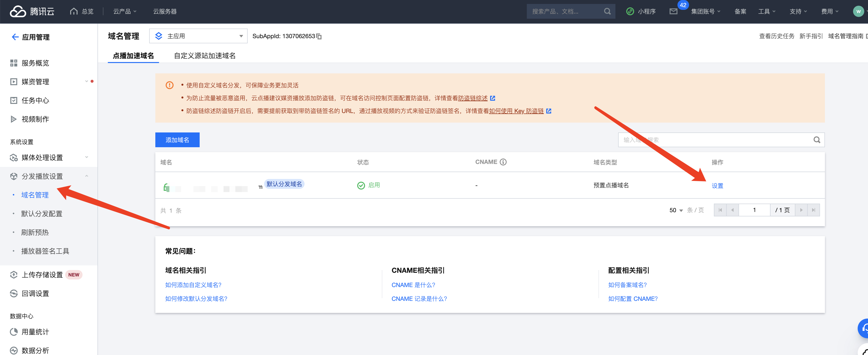Click the domain search magnifier icon
The image size is (868, 355).
pyautogui.click(x=817, y=140)
